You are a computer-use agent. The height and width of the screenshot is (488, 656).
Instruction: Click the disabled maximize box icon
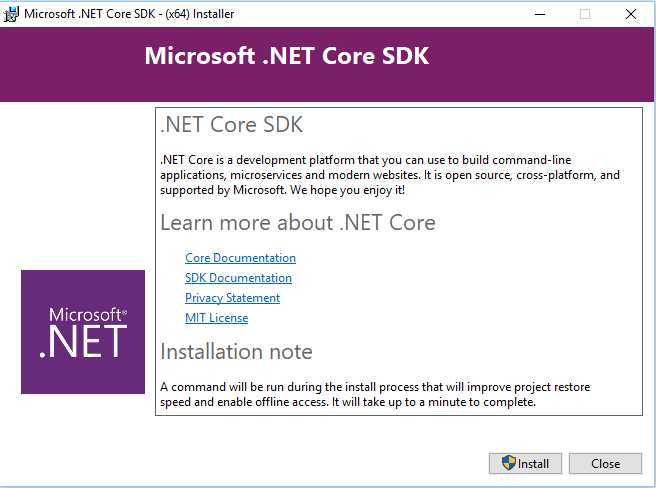tap(585, 14)
